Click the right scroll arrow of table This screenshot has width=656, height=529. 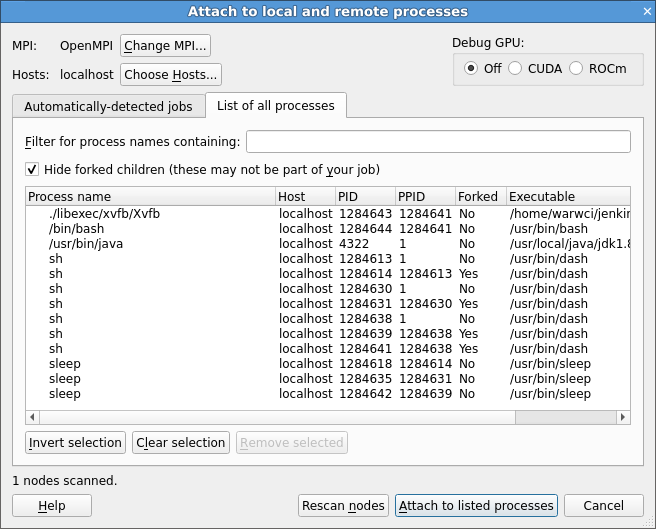[623, 417]
